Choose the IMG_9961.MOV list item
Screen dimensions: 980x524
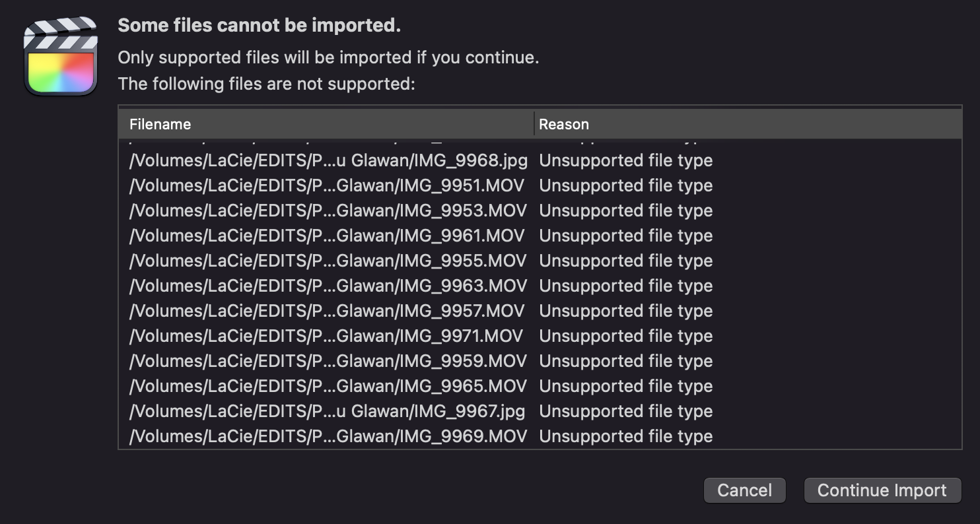tap(328, 236)
